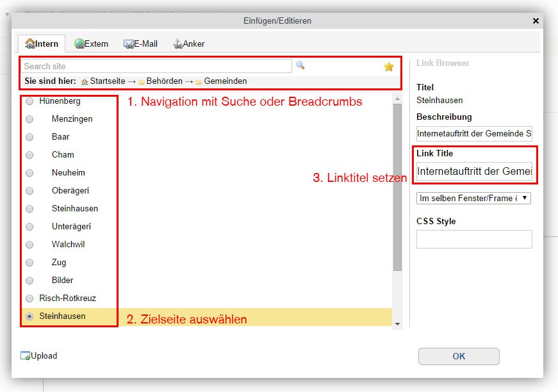Viewport: 558px width, 392px height.
Task: Click inside the CSS Style field
Action: (x=475, y=239)
